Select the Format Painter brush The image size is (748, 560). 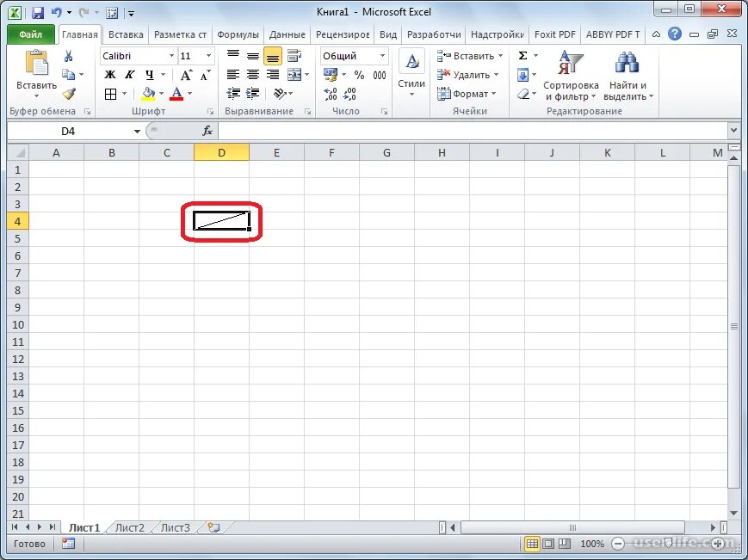coord(69,94)
